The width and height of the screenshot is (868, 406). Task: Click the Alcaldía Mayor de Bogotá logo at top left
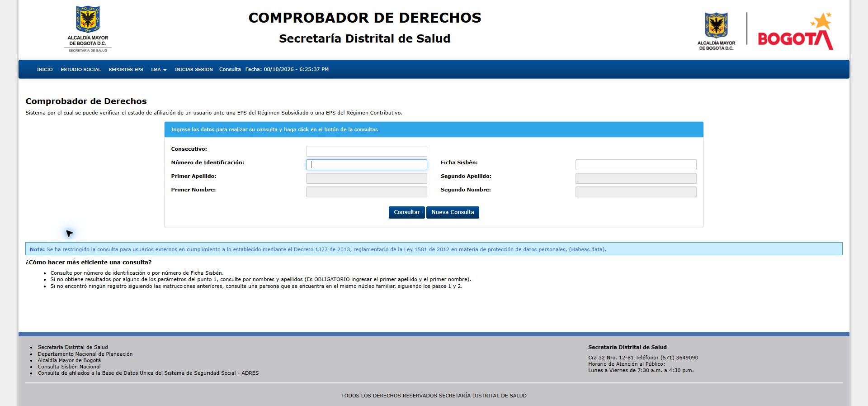(88, 29)
